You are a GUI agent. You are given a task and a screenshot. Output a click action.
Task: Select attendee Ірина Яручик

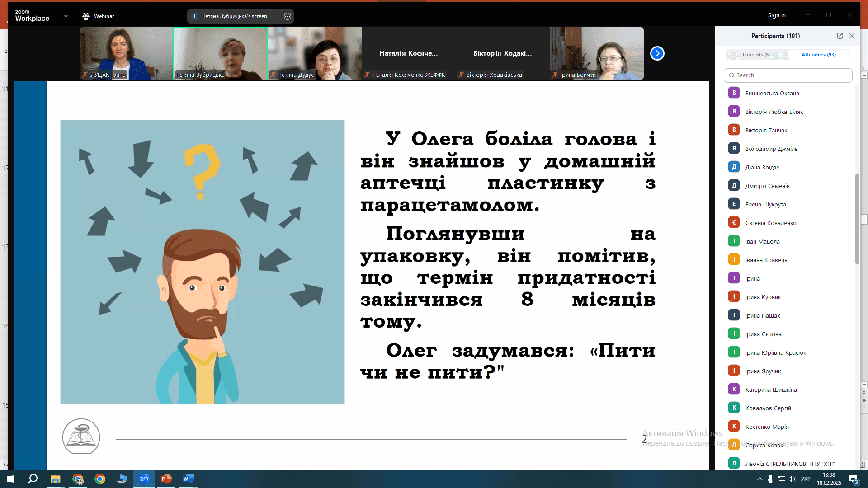(789, 371)
